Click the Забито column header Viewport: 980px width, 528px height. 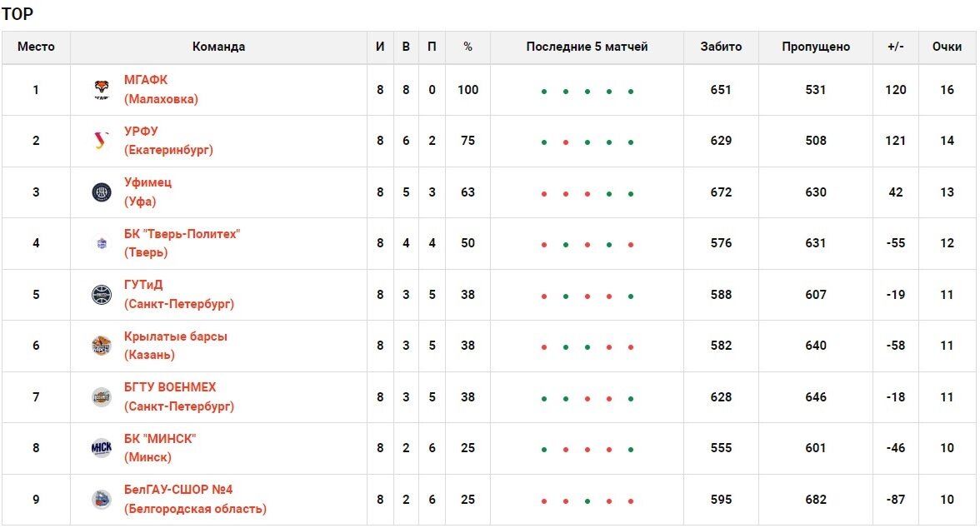pyautogui.click(x=721, y=47)
